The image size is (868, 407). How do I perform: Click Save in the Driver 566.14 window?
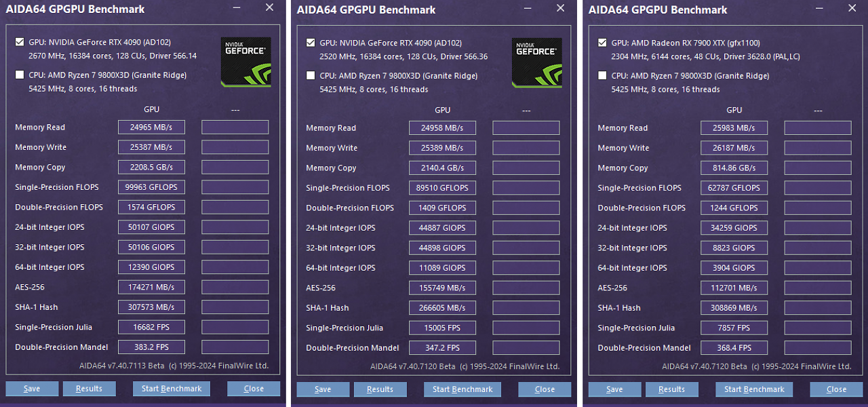[x=32, y=389]
